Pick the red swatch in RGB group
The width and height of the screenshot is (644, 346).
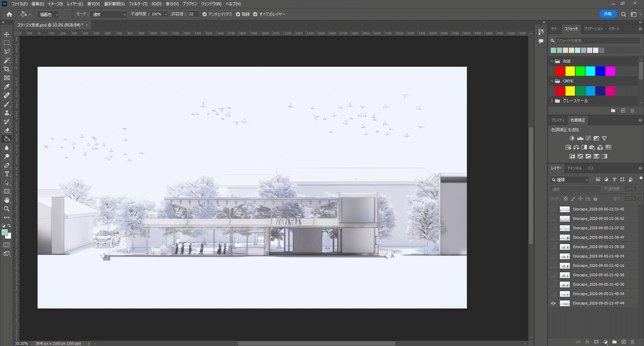point(560,71)
